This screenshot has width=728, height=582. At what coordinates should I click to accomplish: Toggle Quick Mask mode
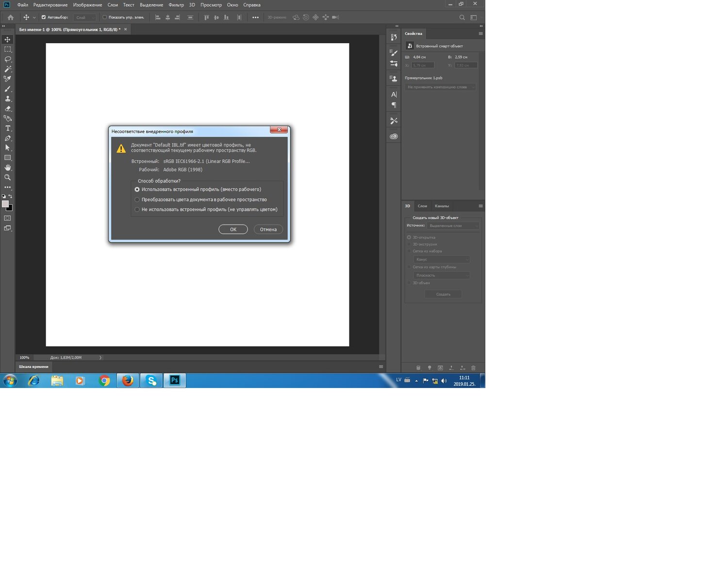click(x=7, y=218)
